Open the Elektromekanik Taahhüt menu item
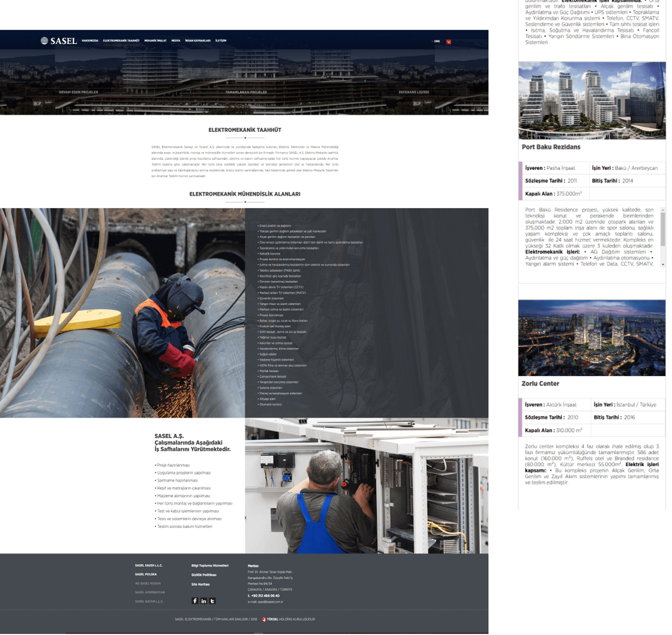This screenshot has width=672, height=635. pos(121,40)
